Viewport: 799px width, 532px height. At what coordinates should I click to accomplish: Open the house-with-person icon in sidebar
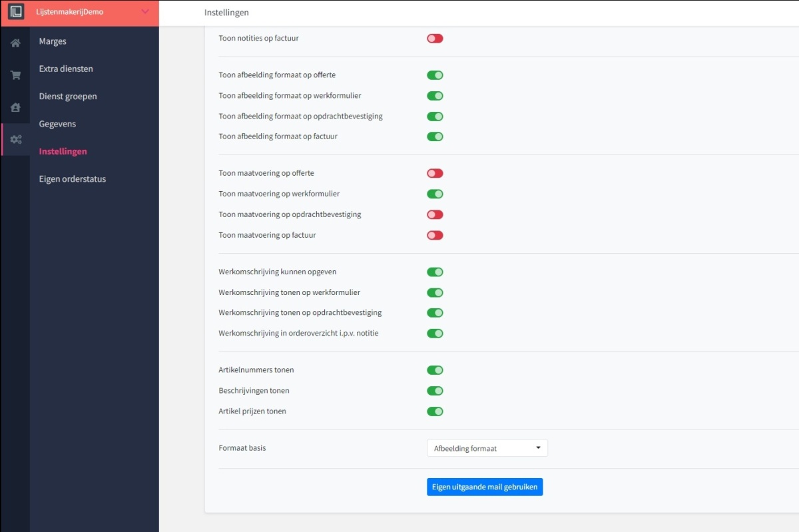tap(15, 107)
